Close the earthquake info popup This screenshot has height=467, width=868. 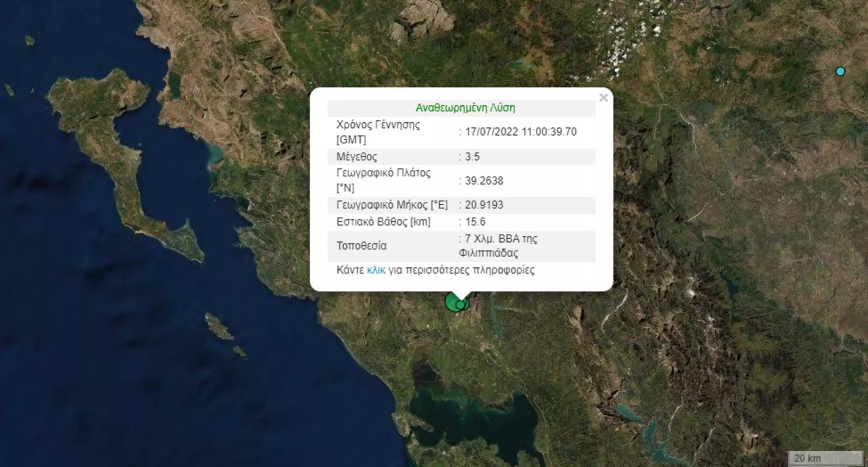coord(604,98)
